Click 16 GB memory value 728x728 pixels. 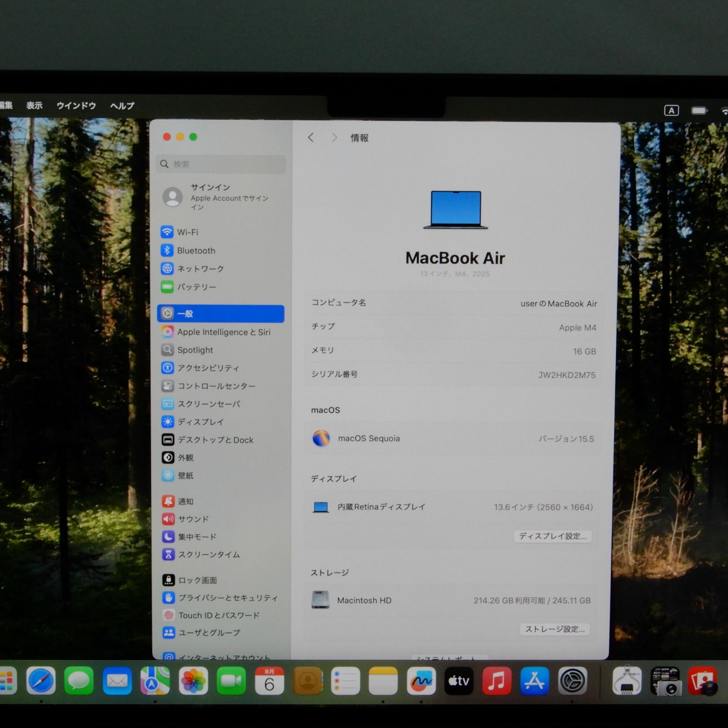pyautogui.click(x=584, y=351)
